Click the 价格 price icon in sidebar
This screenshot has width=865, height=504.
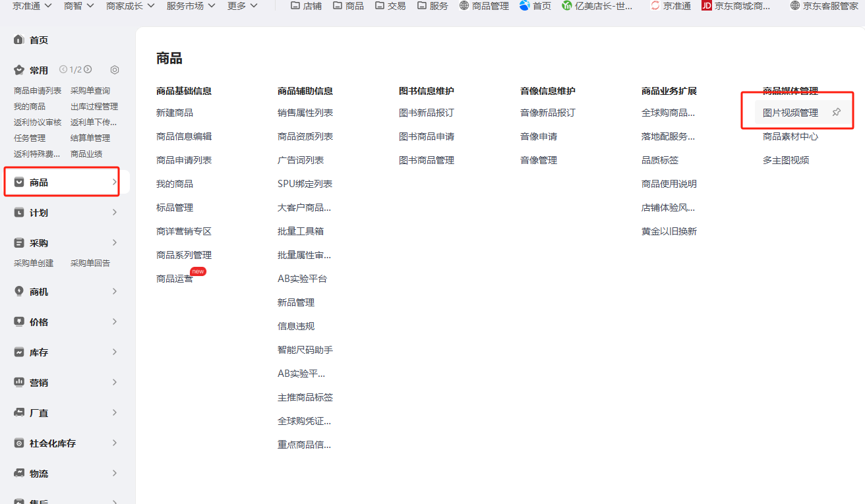coord(19,322)
